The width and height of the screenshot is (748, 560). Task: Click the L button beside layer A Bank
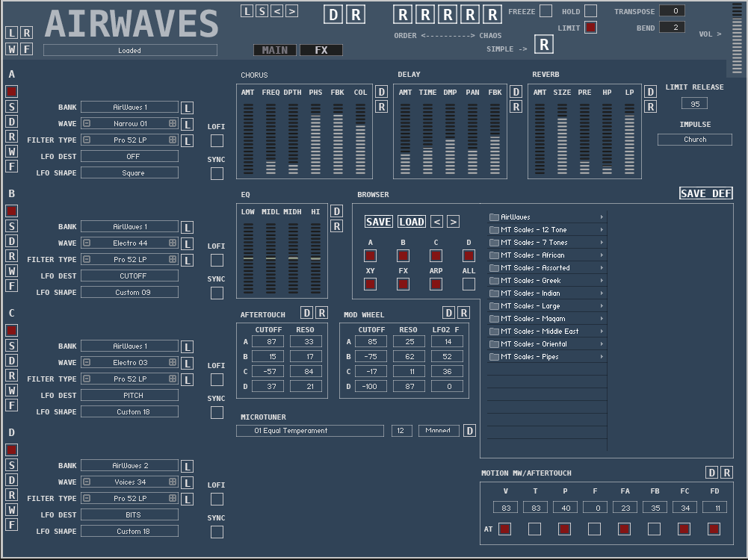click(x=187, y=108)
